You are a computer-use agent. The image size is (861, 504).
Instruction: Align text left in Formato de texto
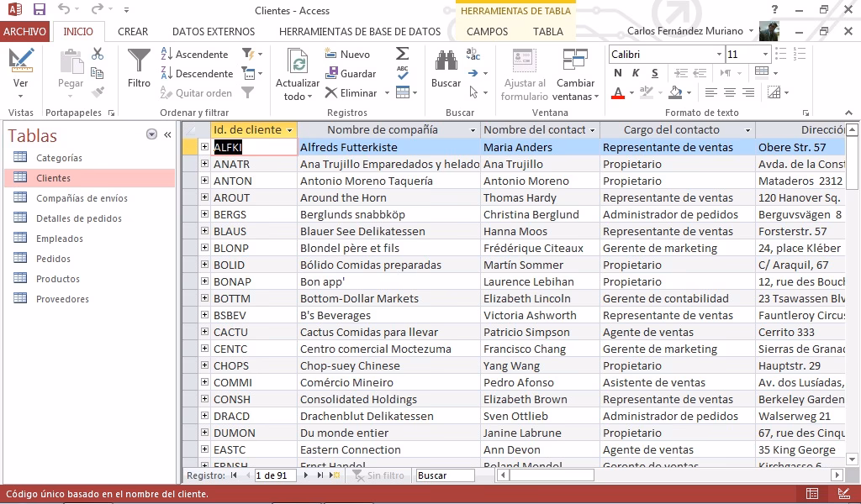click(x=711, y=92)
